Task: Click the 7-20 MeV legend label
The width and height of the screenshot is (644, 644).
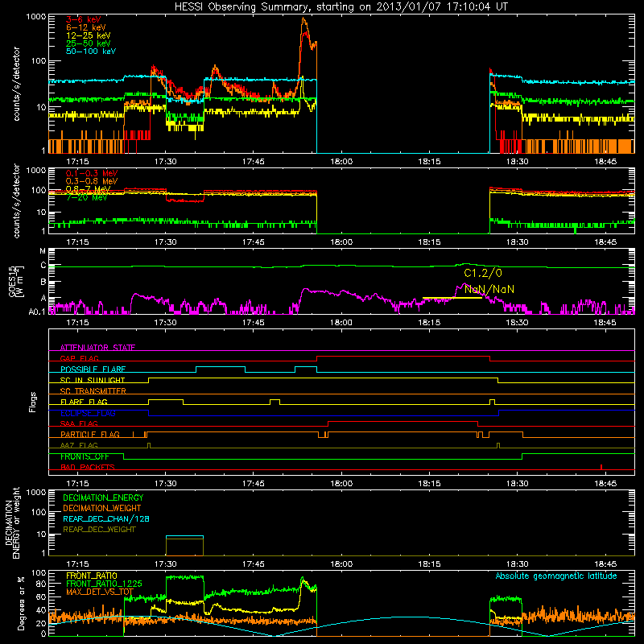Action: tap(87, 197)
